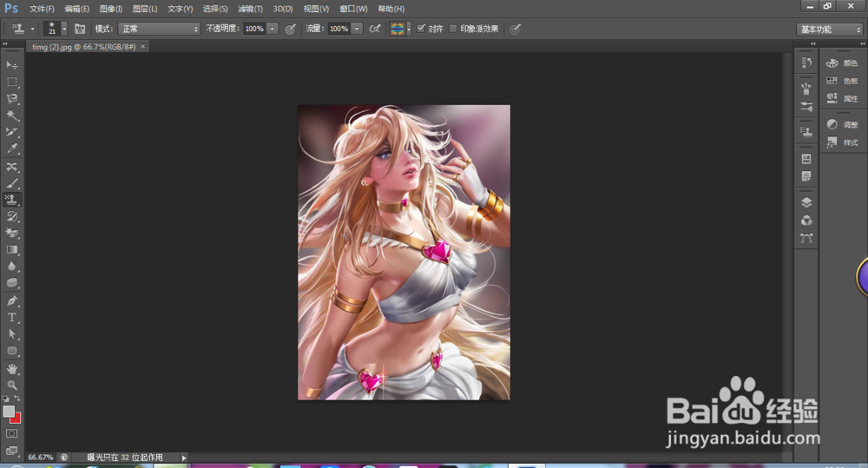Select the Type tool

[x=11, y=317]
